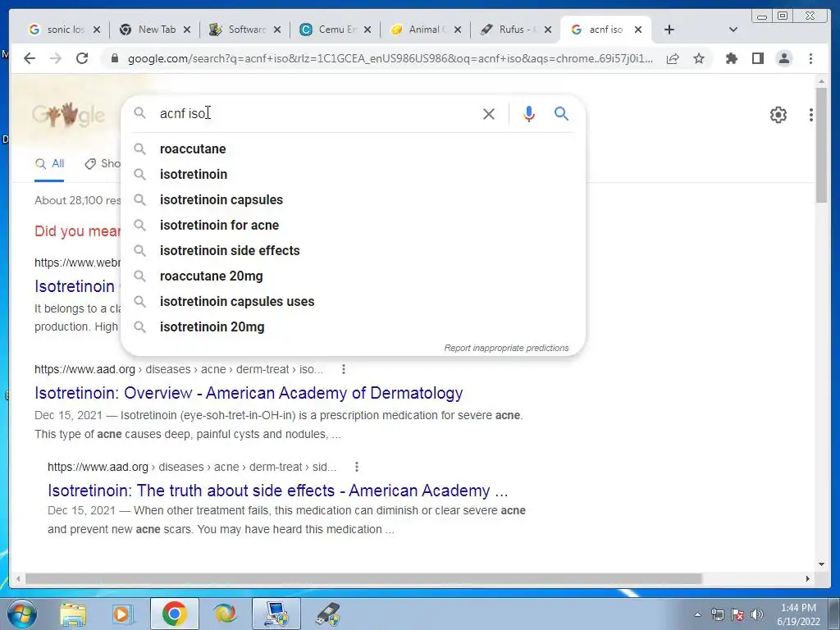Clear the search box with the X
The image size is (840, 630).
(x=489, y=113)
